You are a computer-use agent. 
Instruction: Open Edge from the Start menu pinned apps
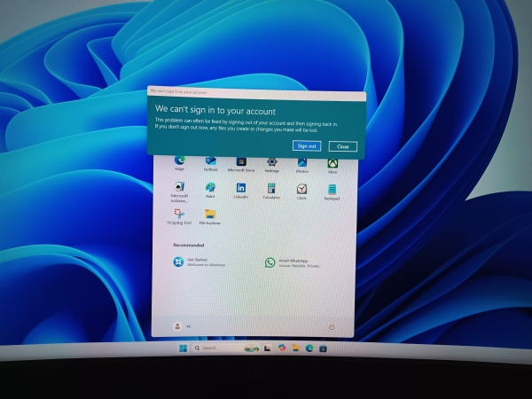pos(179,163)
